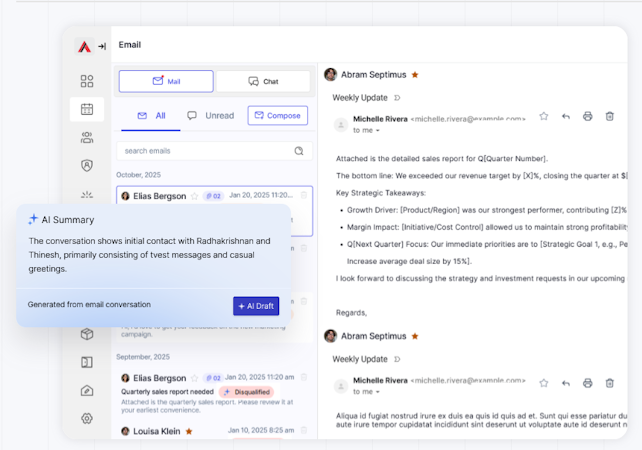
Task: Expand first 'to me' recipient dropdown
Action: [x=378, y=131]
